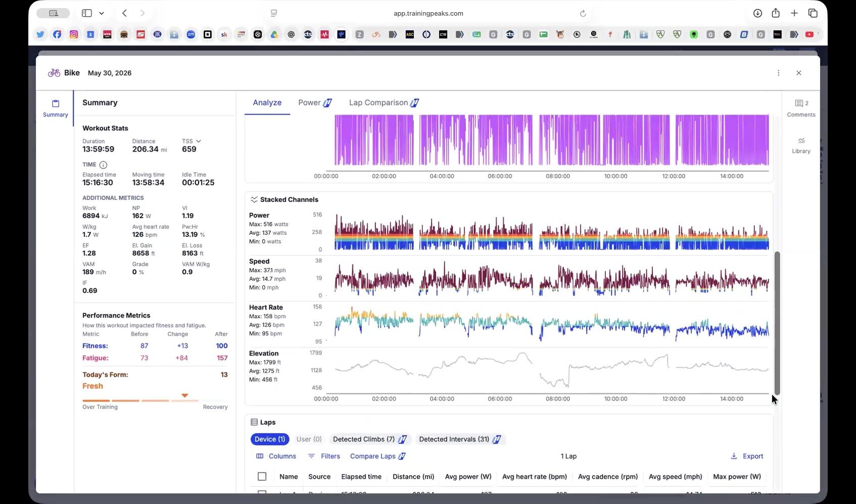Switch to the Power tab

[314, 103]
